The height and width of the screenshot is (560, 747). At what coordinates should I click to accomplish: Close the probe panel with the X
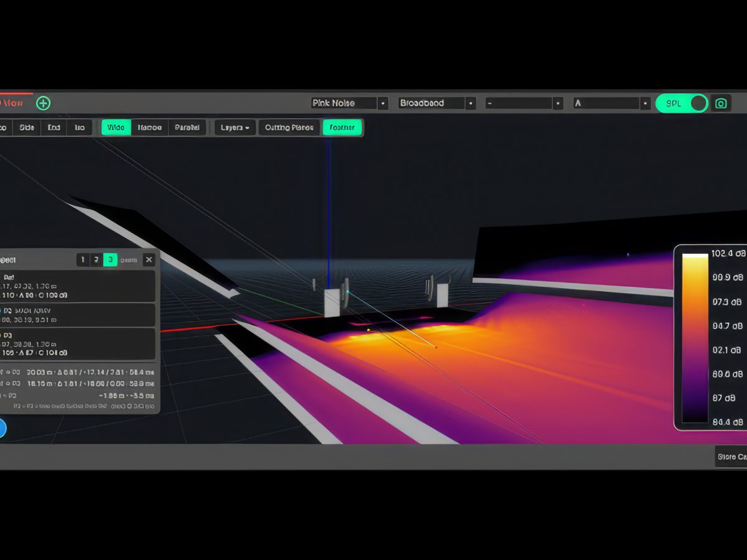[x=149, y=260]
